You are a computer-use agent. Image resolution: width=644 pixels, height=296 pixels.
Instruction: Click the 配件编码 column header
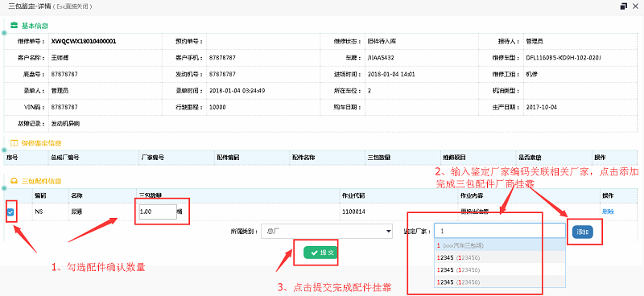click(228, 158)
